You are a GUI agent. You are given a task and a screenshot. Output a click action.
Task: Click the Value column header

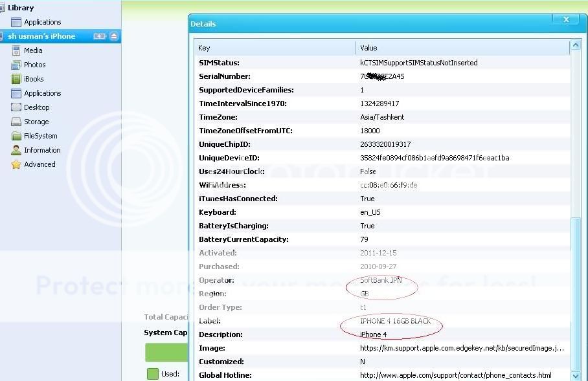[463, 48]
